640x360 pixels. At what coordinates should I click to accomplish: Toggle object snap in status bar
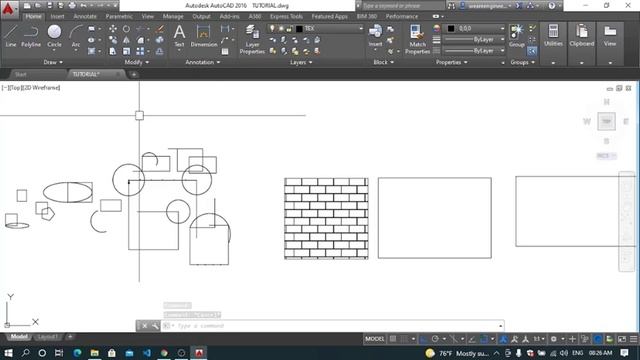pos(484,339)
